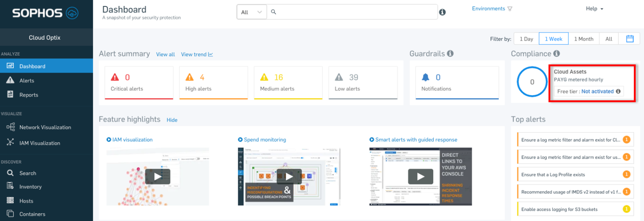The image size is (644, 221).
Task: Click the Hosts server icon
Action: pyautogui.click(x=10, y=200)
